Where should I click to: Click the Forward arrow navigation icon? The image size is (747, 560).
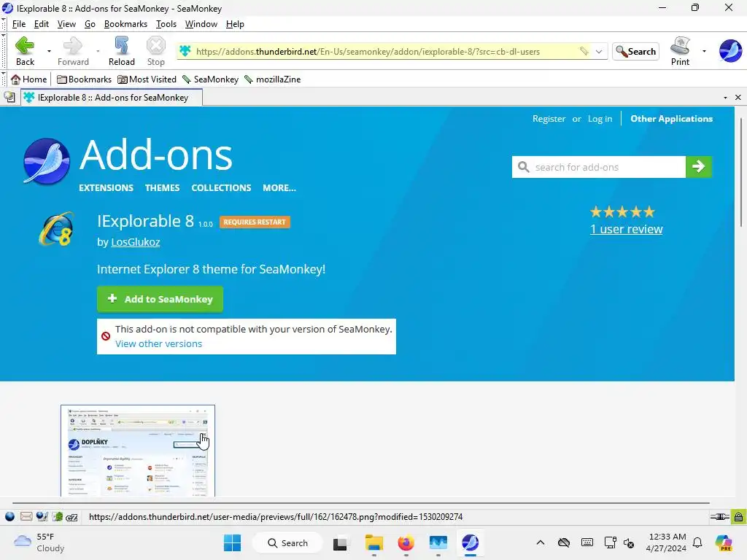coord(73,46)
